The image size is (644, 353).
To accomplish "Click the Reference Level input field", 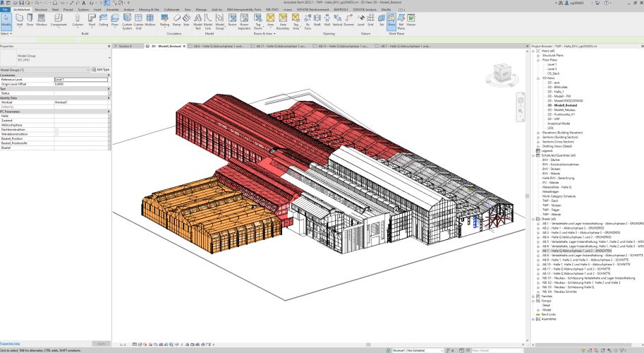I will coord(81,80).
